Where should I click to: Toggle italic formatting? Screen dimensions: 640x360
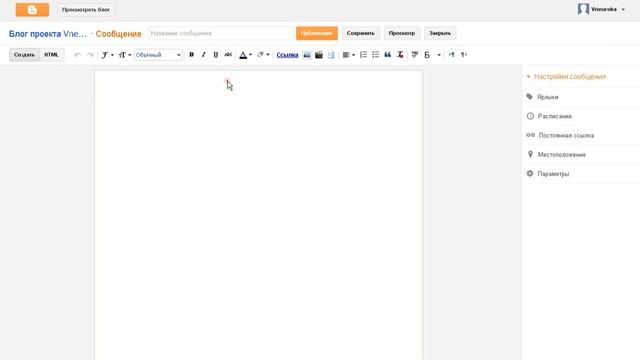[x=203, y=55]
